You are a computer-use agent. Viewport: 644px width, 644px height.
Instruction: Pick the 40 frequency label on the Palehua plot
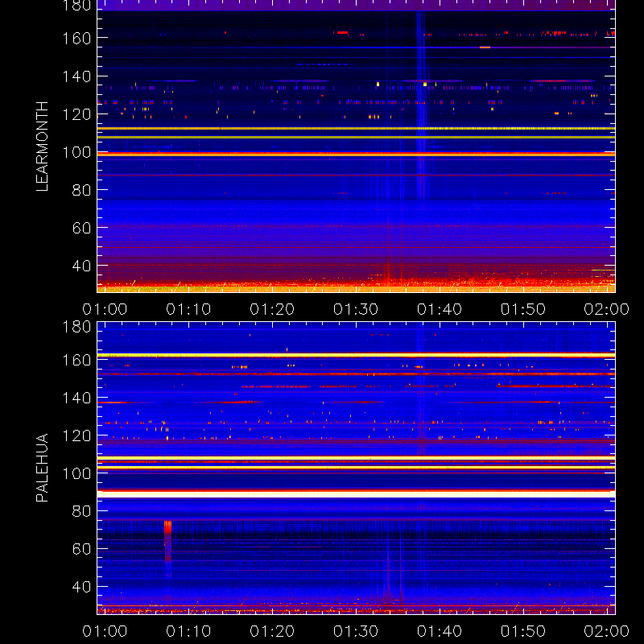click(x=81, y=587)
